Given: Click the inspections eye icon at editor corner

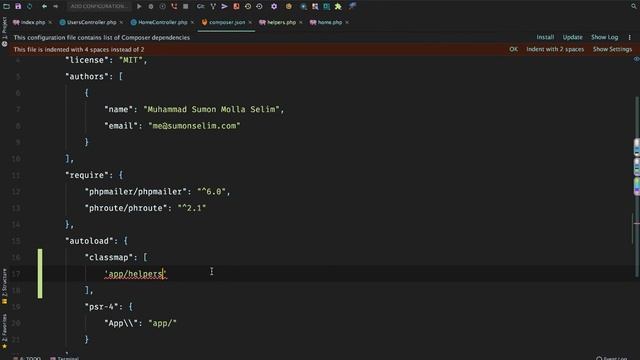Looking at the screenshot, I should click(636, 59).
